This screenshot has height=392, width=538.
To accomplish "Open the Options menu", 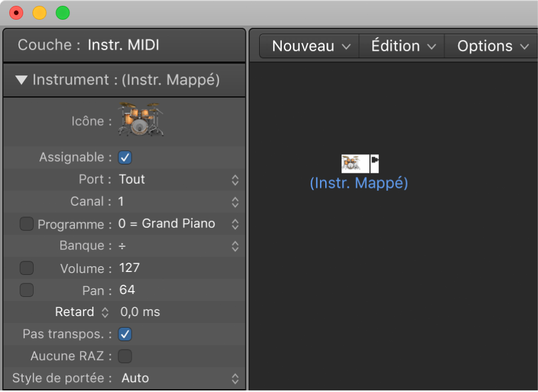I will pyautogui.click(x=492, y=46).
